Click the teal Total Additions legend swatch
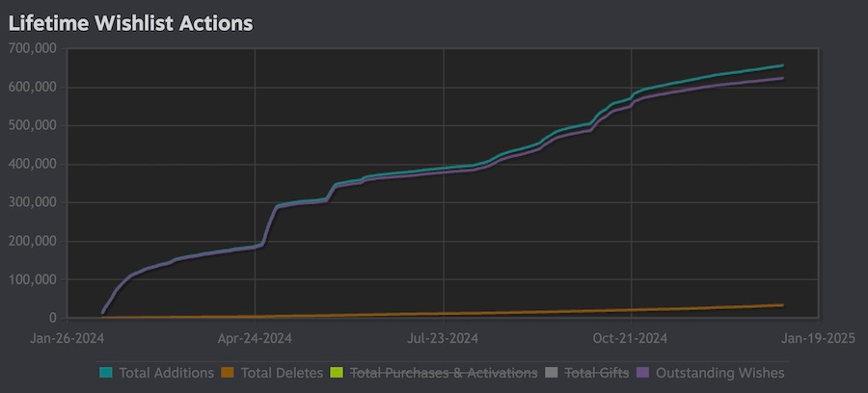This screenshot has height=393, width=868. [106, 373]
